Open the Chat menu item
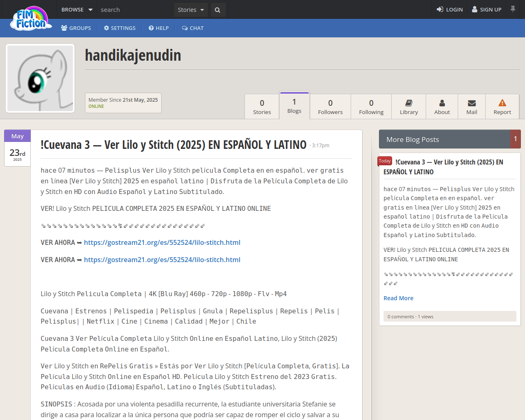Viewport: 525px width, 420px height. (193, 28)
